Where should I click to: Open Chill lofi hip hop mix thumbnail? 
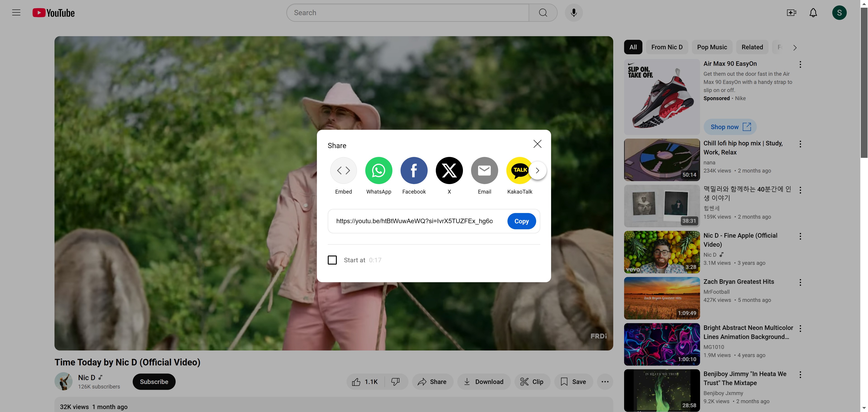[x=662, y=160]
